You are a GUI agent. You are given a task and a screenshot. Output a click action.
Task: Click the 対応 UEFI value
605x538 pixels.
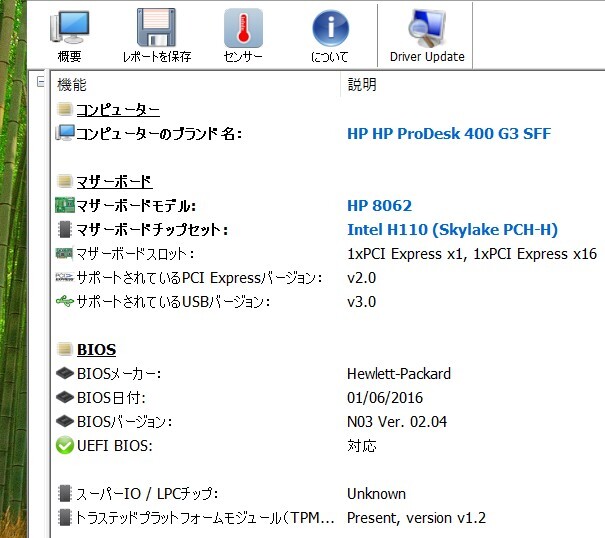pyautogui.click(x=362, y=446)
